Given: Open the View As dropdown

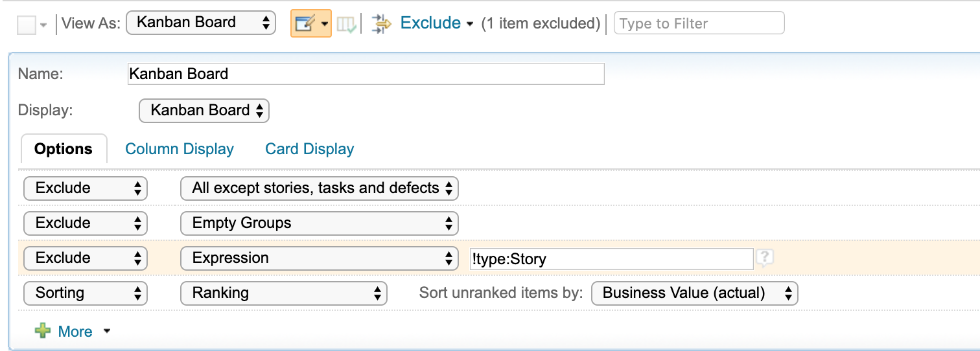Looking at the screenshot, I should click(x=201, y=23).
